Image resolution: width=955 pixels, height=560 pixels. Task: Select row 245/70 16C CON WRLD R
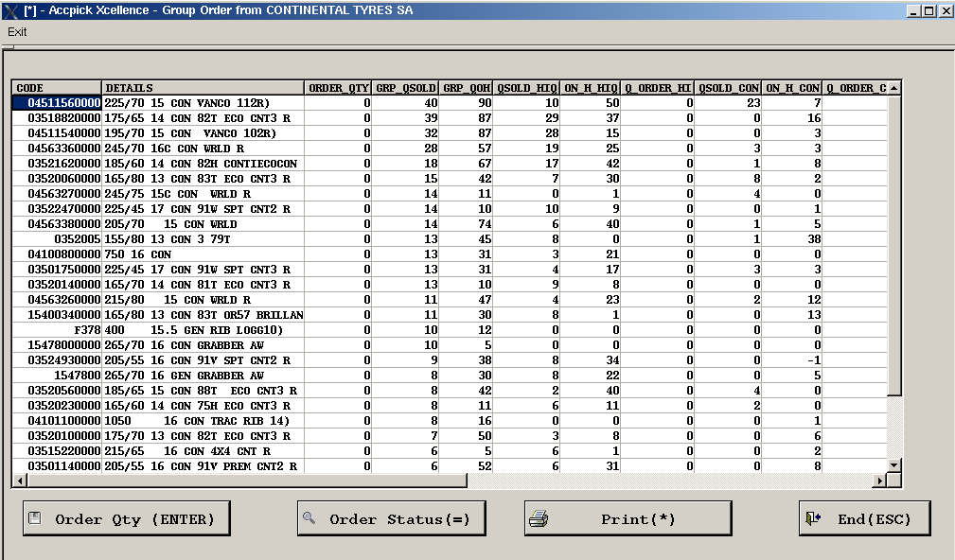pos(450,149)
